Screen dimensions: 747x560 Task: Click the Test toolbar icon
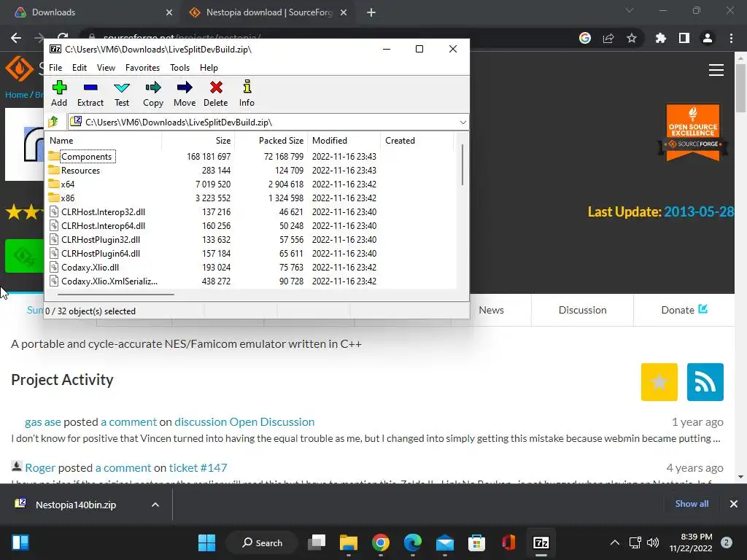[x=122, y=93]
